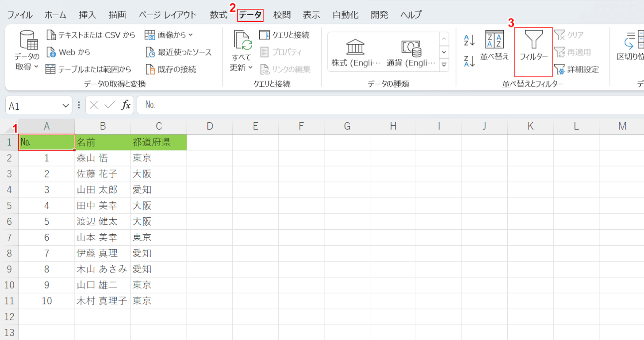Confirm entry with checkmark icon
This screenshot has width=644, height=340.
point(109,105)
